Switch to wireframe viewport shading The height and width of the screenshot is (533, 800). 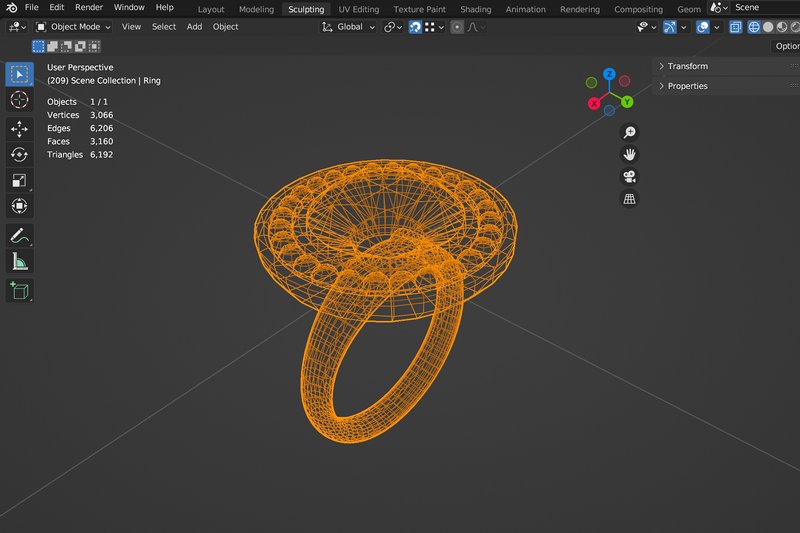pyautogui.click(x=754, y=27)
